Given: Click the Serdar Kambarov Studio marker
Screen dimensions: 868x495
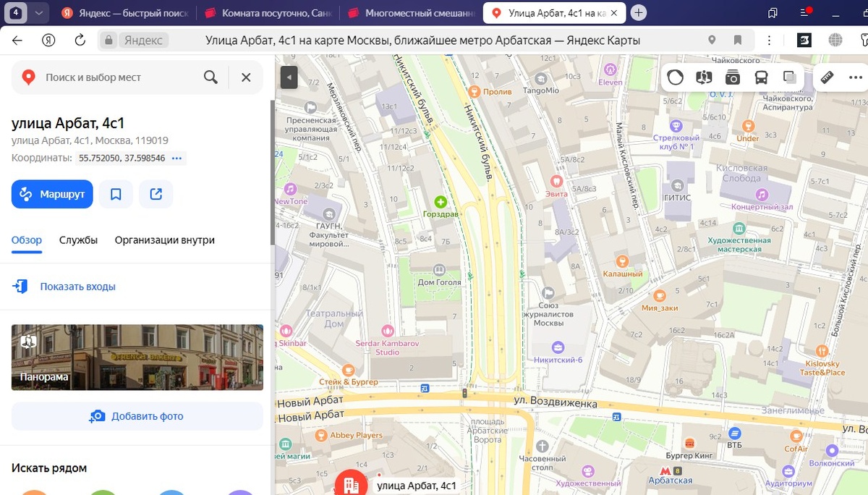Looking at the screenshot, I should pos(388,330).
